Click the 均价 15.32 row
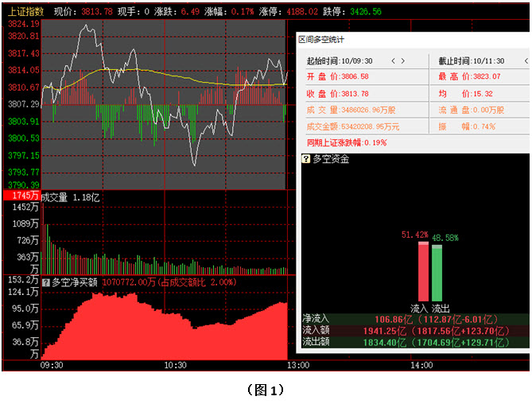532x404 pixels. tap(465, 94)
